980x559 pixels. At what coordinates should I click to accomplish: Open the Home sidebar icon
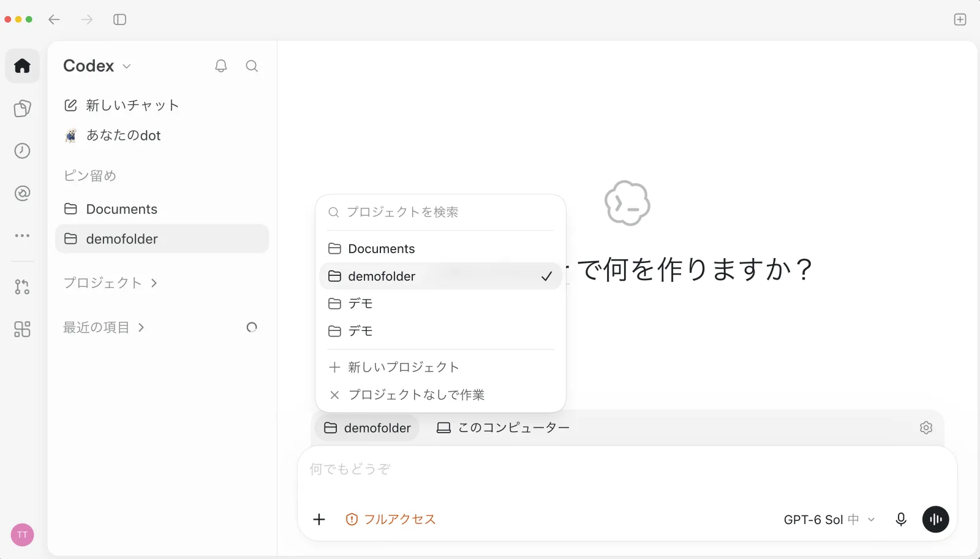(x=23, y=66)
